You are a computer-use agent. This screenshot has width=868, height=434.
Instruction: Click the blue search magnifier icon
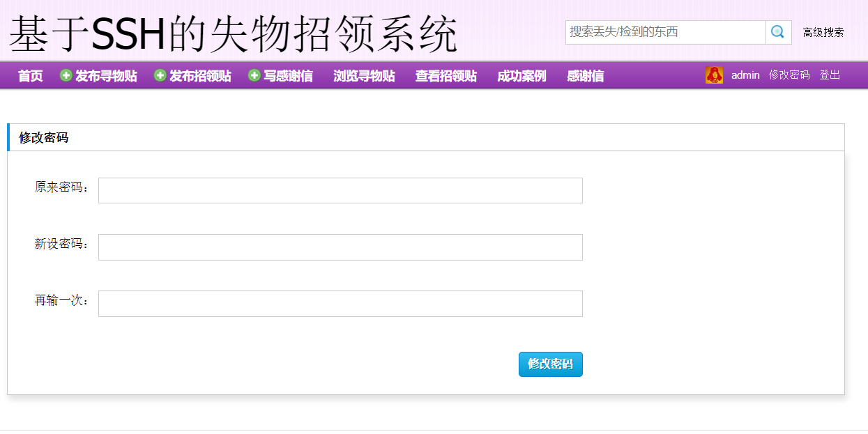[777, 31]
